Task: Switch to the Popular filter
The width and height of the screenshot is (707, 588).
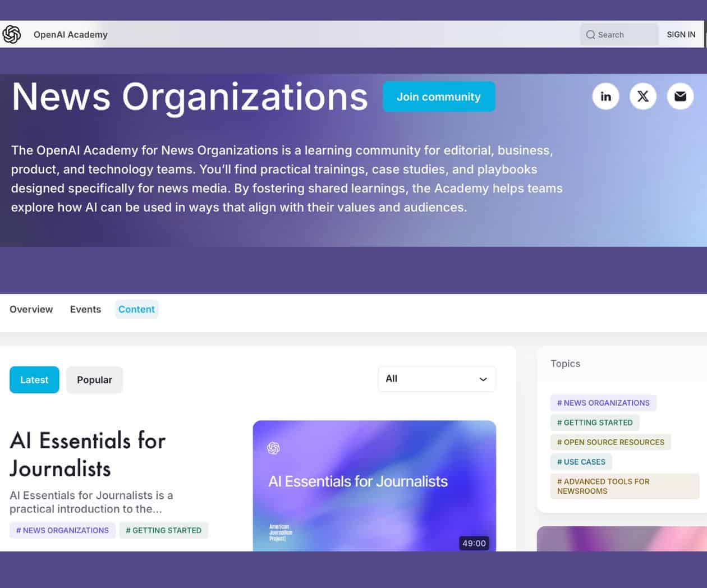Action: click(94, 379)
